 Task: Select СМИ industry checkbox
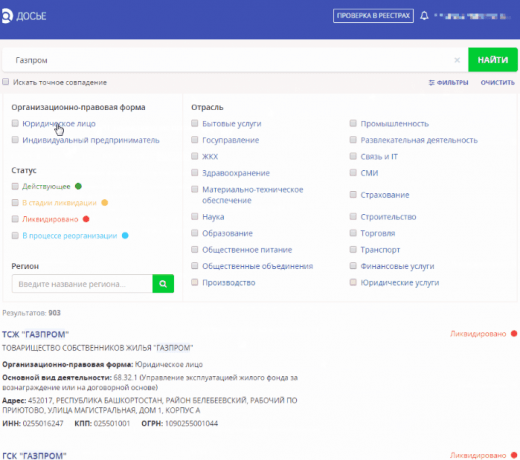click(353, 172)
